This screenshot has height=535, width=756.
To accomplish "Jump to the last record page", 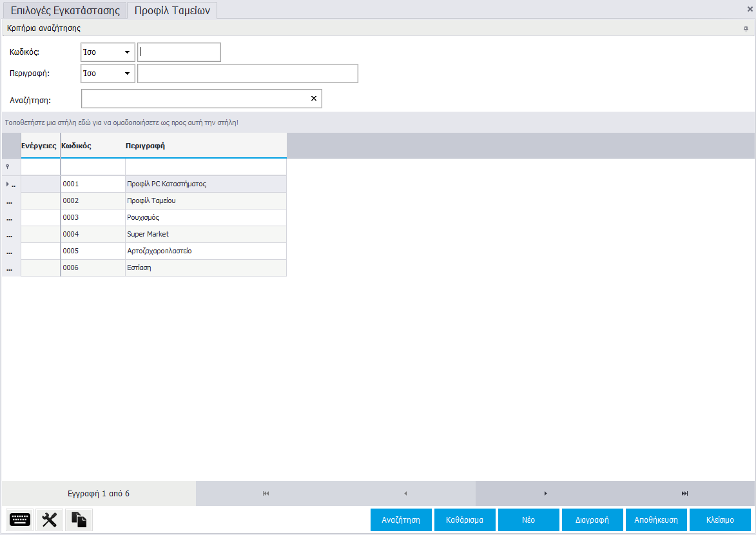I will 684,494.
